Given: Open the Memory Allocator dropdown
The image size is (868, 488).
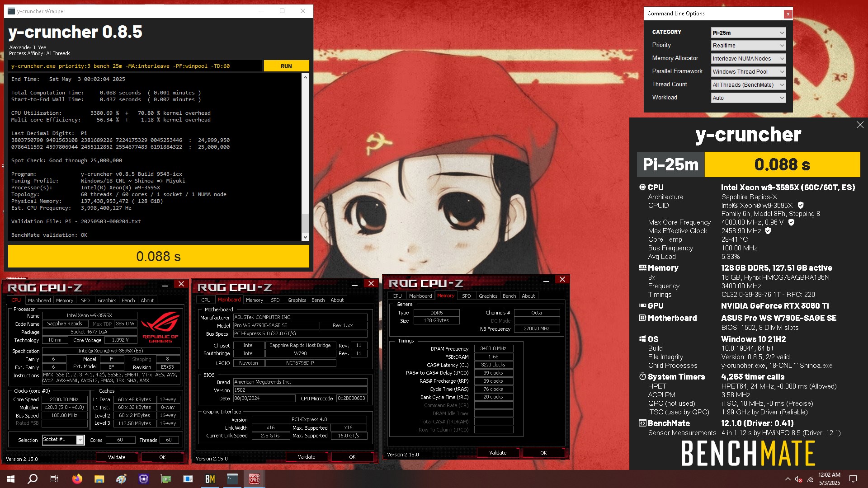Looking at the screenshot, I should coord(748,58).
